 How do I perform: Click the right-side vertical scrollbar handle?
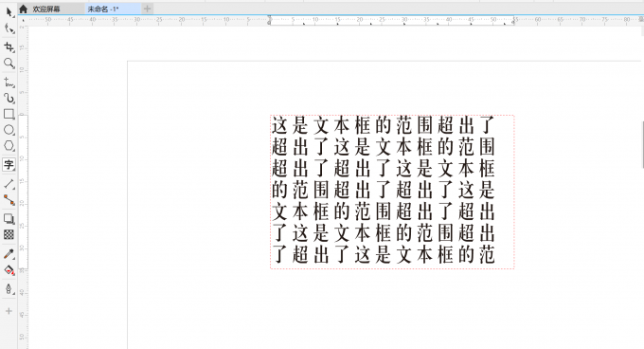(642, 145)
